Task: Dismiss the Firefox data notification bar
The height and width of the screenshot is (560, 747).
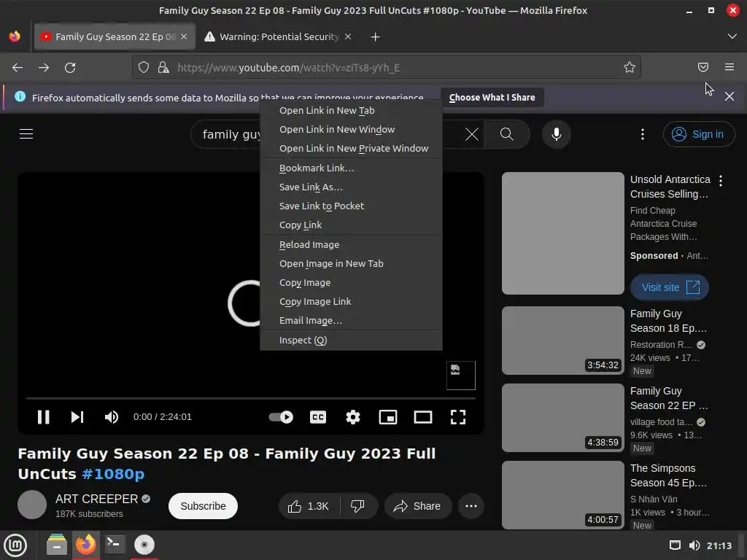Action: coord(729,97)
